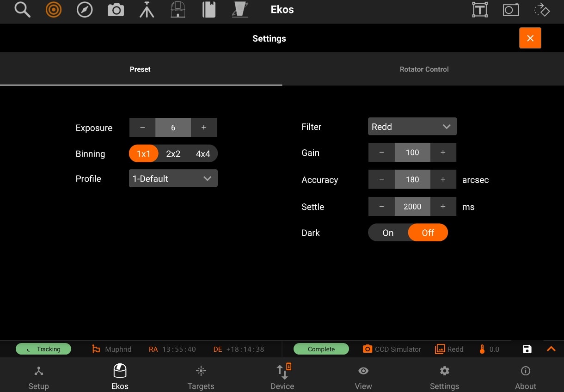
Task: Click the Redd filter image icon
Action: (440, 349)
